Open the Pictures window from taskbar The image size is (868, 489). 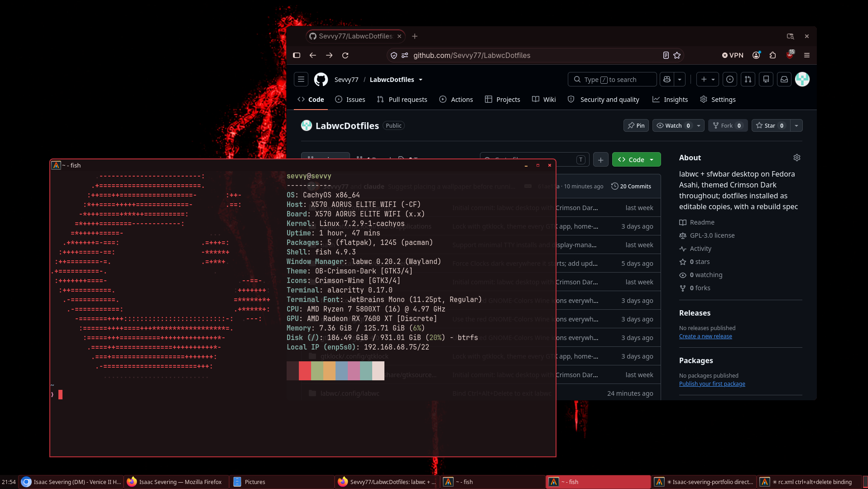[x=282, y=482]
